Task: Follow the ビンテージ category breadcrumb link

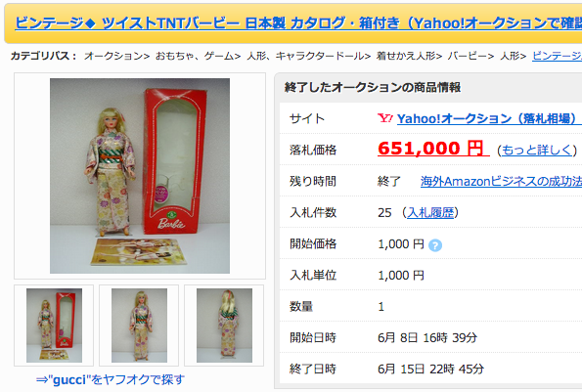Action: tap(557, 56)
